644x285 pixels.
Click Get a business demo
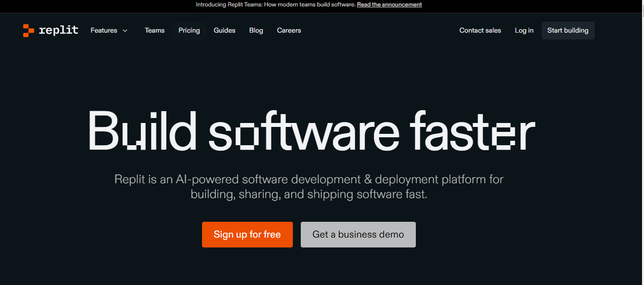coord(358,234)
